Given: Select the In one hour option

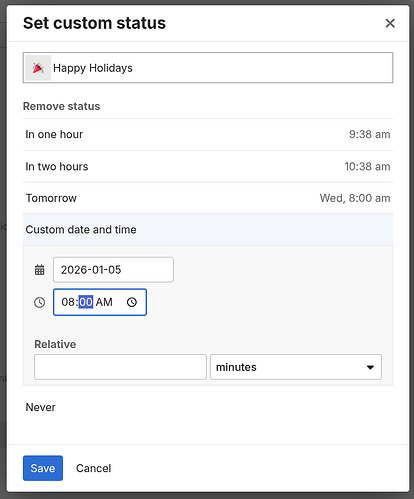Looking at the screenshot, I should coord(208,134).
